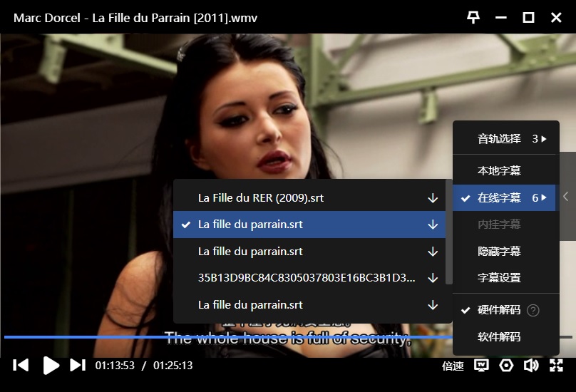Screen dimensions: 576x392
Task: Select 硬件解码 hardware decoding option
Action: click(x=498, y=310)
